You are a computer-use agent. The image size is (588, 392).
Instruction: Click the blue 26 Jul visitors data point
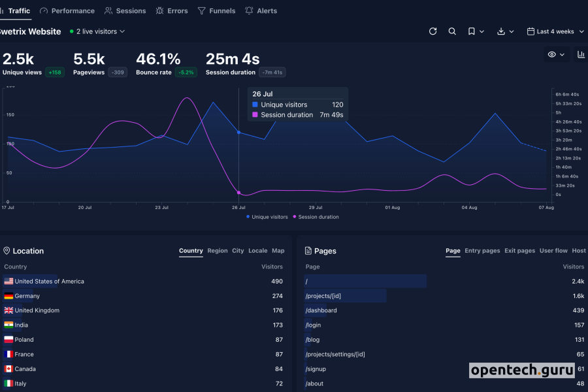click(238, 132)
